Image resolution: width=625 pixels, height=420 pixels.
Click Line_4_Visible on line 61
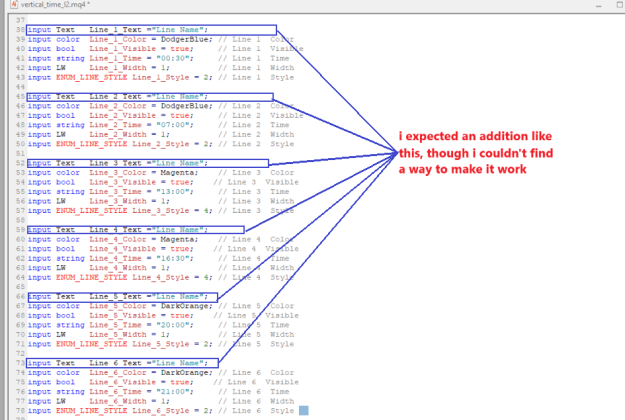[123, 249]
